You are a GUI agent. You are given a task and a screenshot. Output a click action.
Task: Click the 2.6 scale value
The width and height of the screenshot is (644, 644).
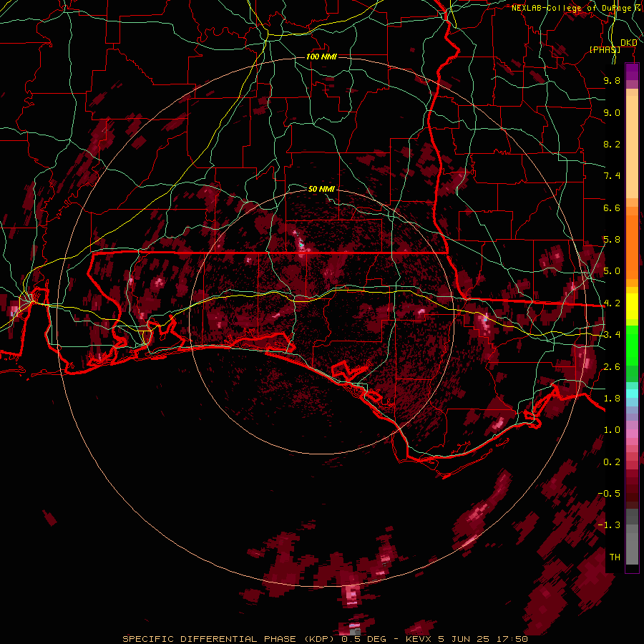tap(612, 367)
